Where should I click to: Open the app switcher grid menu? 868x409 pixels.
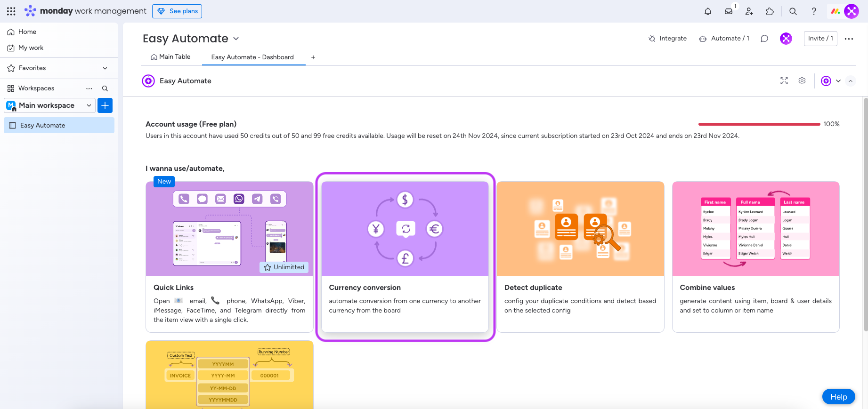tap(11, 11)
